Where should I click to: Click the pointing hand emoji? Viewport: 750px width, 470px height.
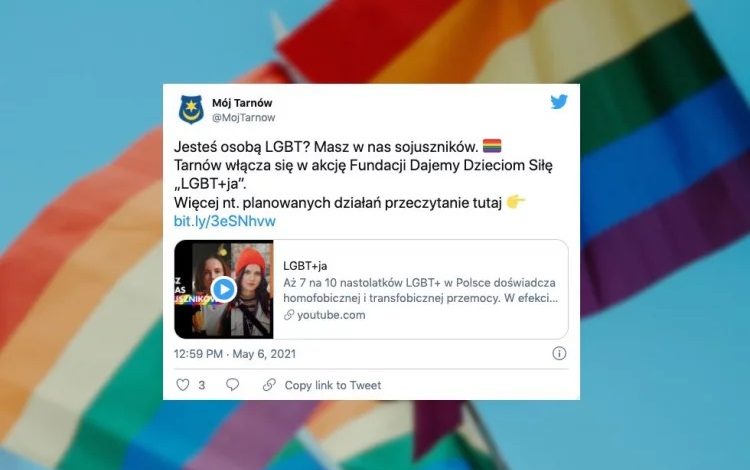pos(516,202)
